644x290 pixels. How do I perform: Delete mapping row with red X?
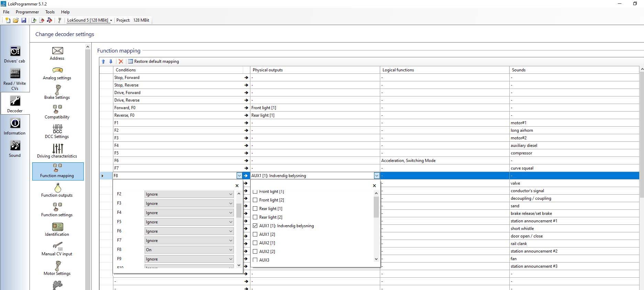tap(121, 61)
